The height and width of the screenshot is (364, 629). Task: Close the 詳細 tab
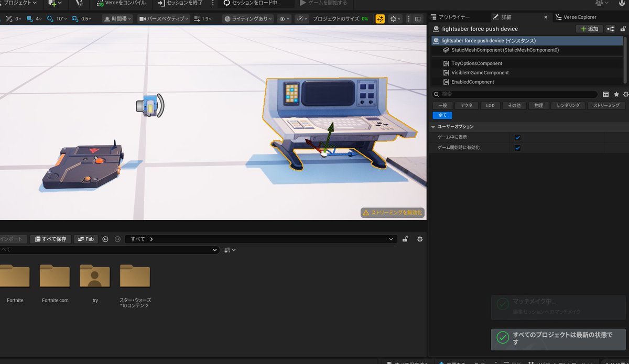click(546, 17)
